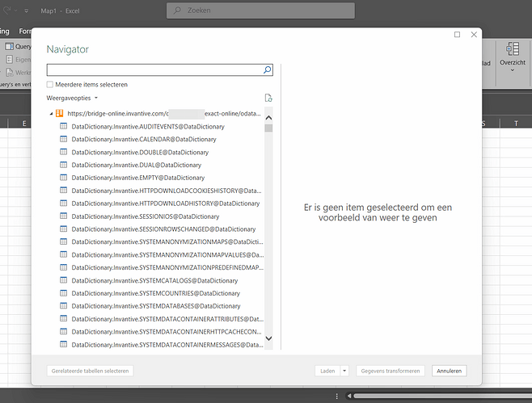Click column E header in Excel sheet

[x=24, y=124]
